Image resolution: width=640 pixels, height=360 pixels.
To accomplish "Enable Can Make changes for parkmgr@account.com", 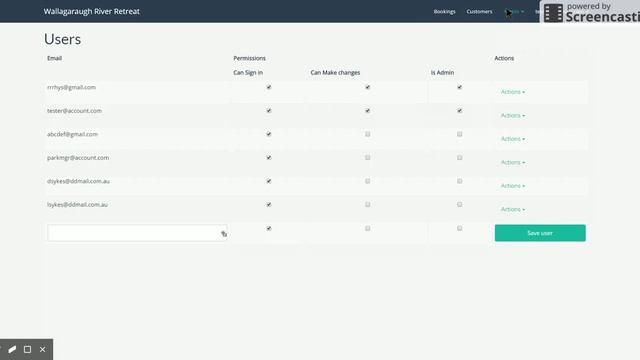I will click(x=367, y=158).
